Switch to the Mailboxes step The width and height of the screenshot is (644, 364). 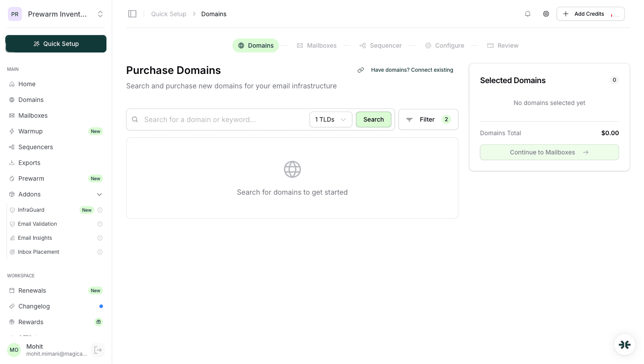pyautogui.click(x=317, y=45)
